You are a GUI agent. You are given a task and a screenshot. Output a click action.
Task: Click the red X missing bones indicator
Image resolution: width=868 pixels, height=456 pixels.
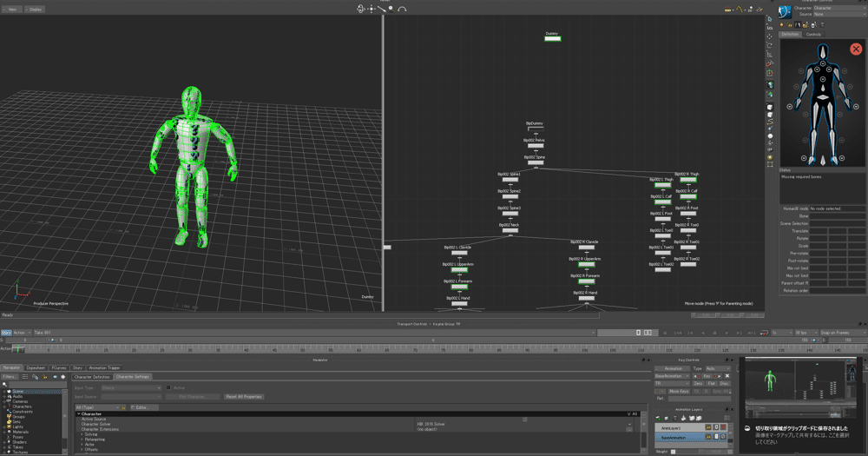tap(857, 49)
